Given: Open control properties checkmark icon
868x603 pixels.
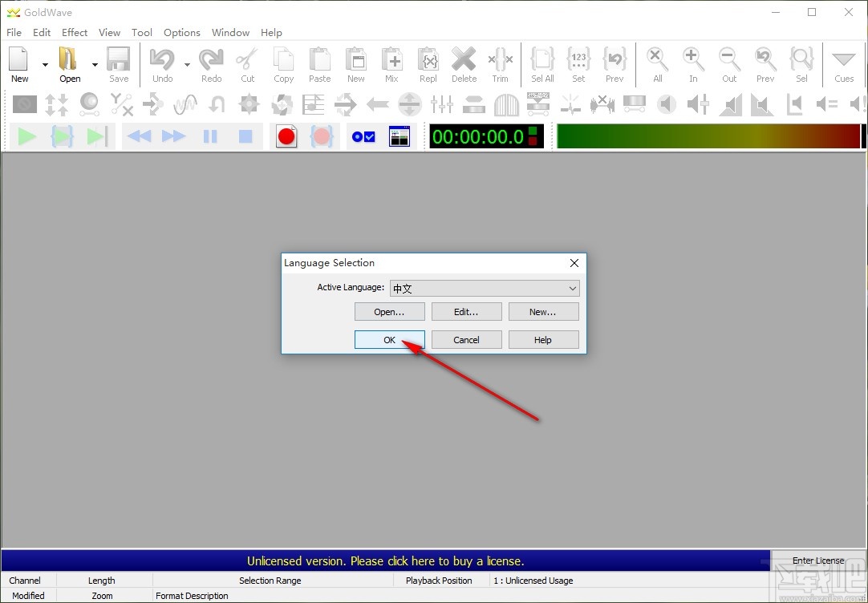Looking at the screenshot, I should tap(363, 136).
